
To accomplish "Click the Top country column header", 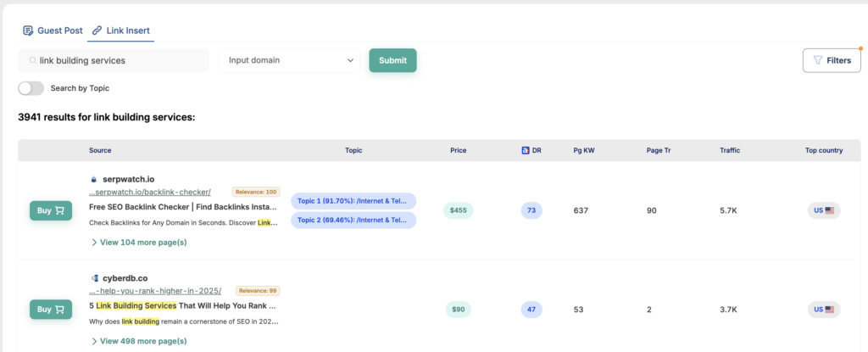I will (824, 150).
